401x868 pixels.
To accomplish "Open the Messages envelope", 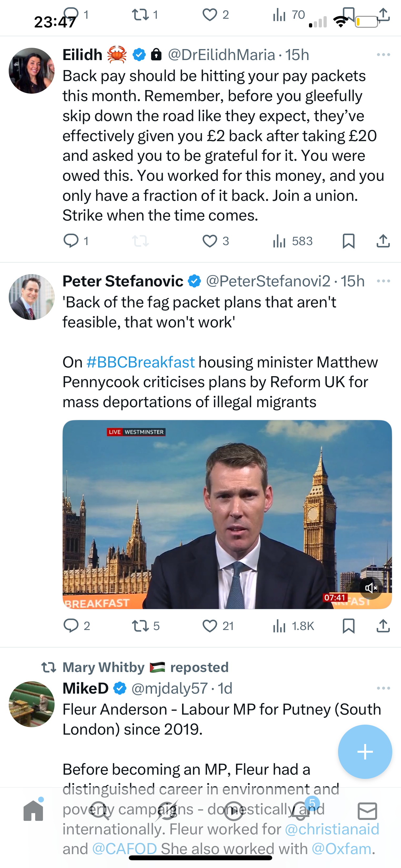I will (x=367, y=811).
